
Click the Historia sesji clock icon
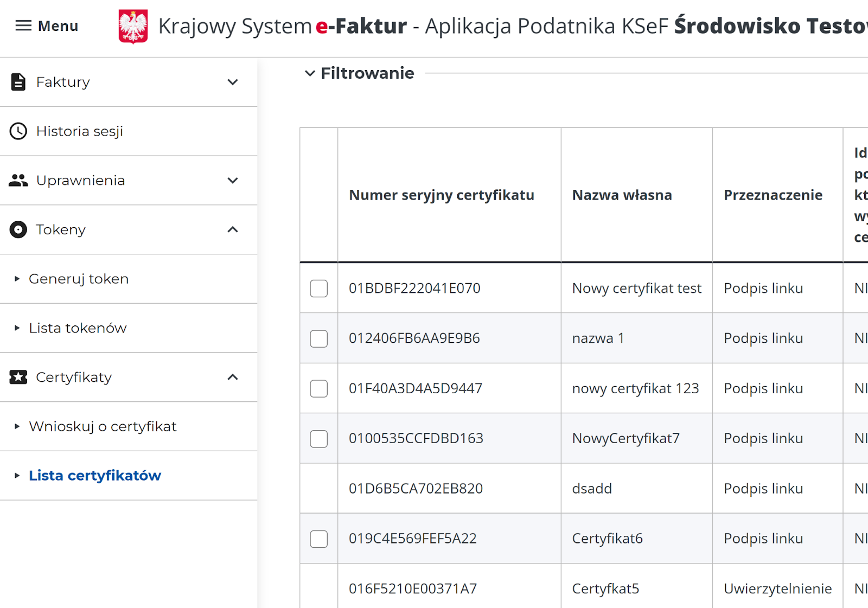[x=18, y=131]
